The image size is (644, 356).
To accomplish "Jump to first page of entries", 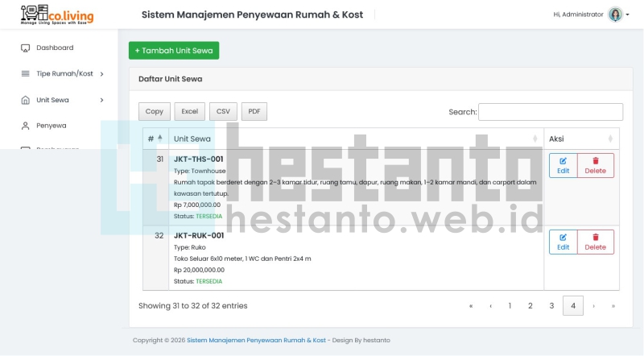I will pyautogui.click(x=471, y=306).
